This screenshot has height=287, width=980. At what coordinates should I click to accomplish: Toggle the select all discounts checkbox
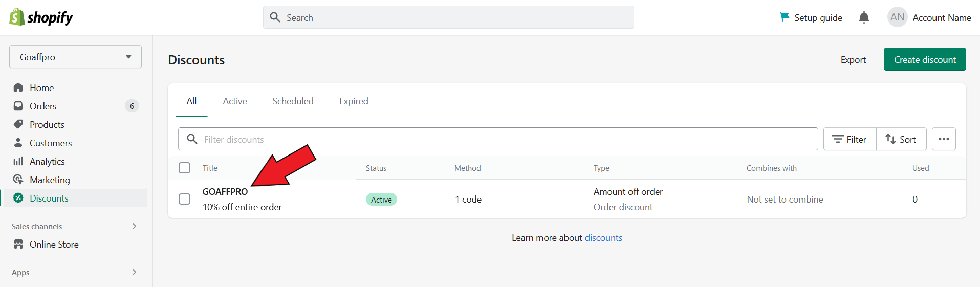(x=185, y=168)
